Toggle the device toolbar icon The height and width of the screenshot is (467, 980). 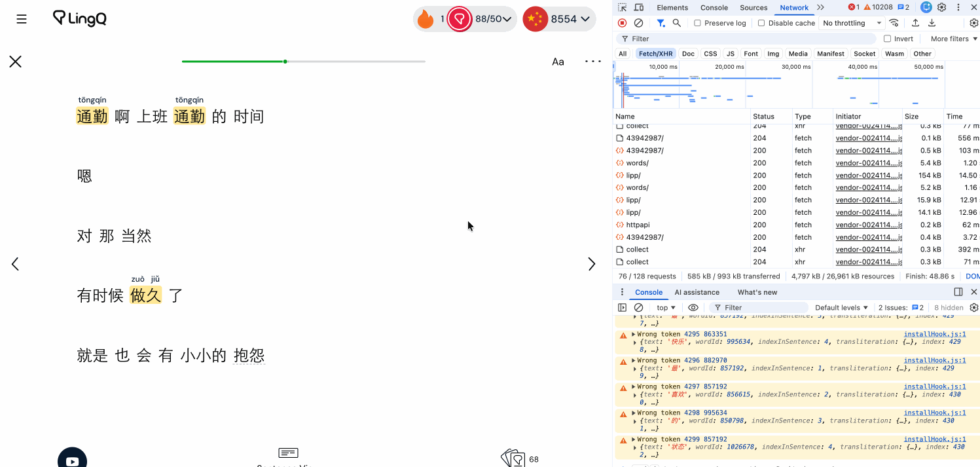(639, 7)
